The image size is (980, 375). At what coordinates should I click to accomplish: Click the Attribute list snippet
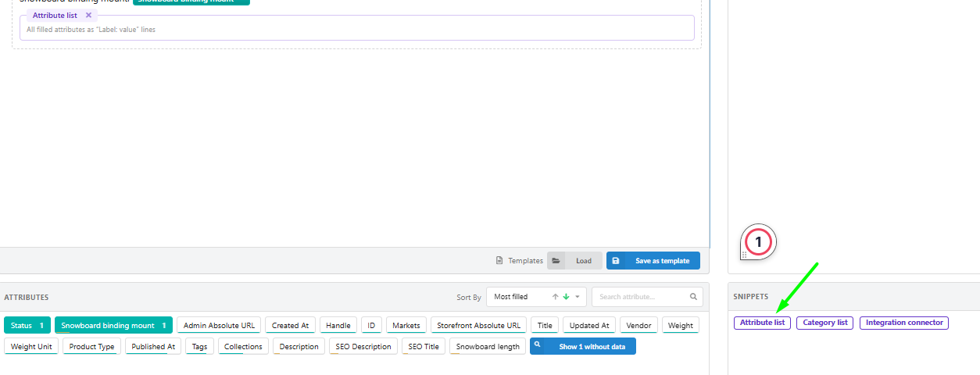coord(762,323)
